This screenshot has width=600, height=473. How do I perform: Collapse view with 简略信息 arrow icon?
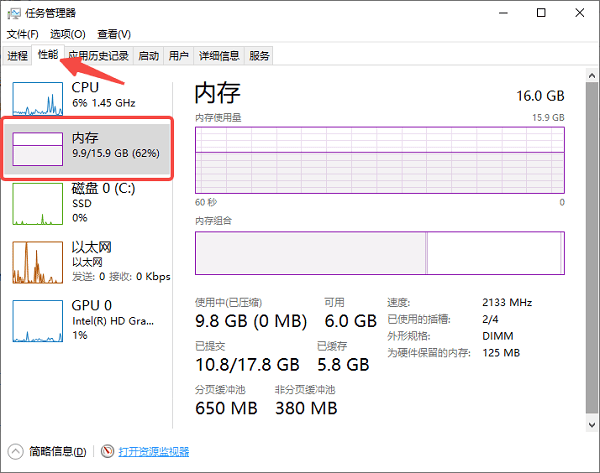tap(16, 452)
